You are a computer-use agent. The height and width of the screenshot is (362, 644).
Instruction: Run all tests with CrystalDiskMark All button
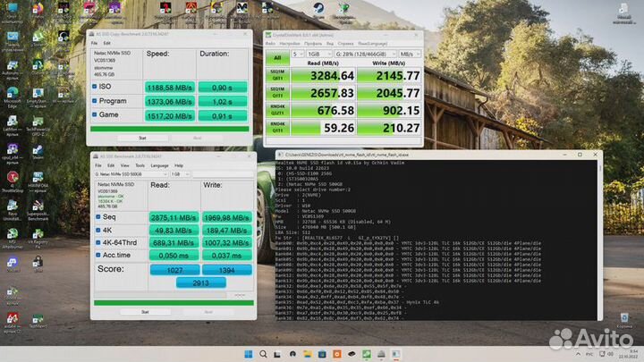pyautogui.click(x=277, y=58)
